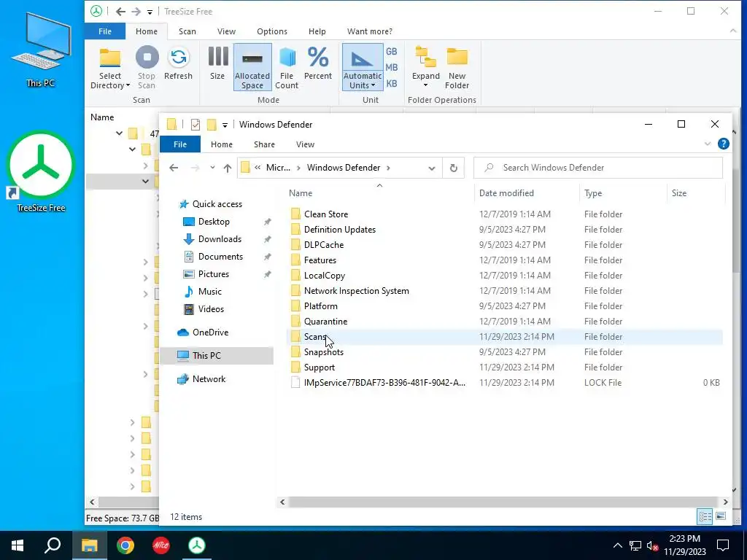Open the Expand dropdown in Folder Operations

point(426,68)
